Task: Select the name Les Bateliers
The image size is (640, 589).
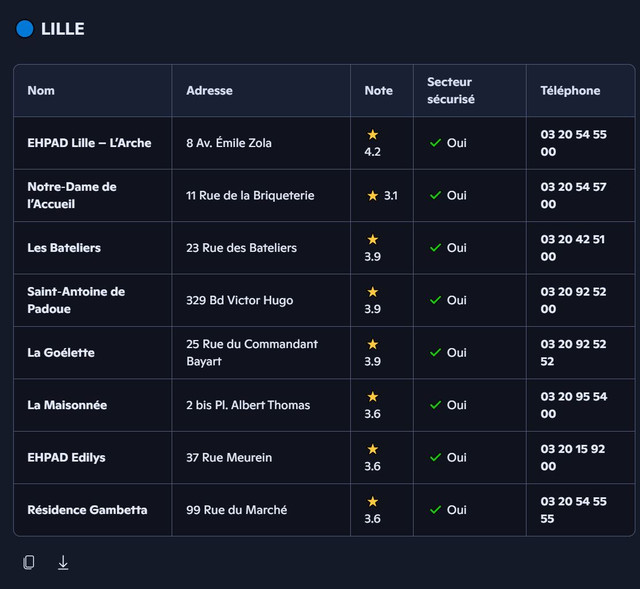Action: coord(64,248)
